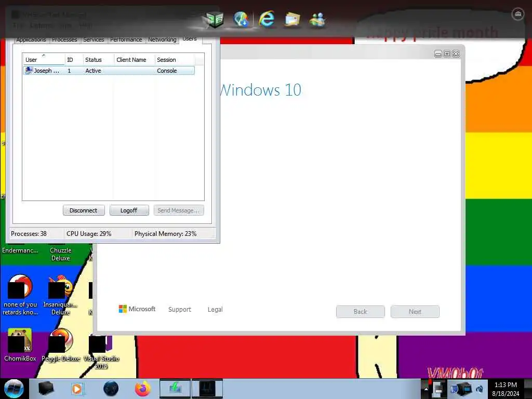The width and height of the screenshot is (532, 399).
Task: Switch to the Performance tab
Action: [126, 39]
